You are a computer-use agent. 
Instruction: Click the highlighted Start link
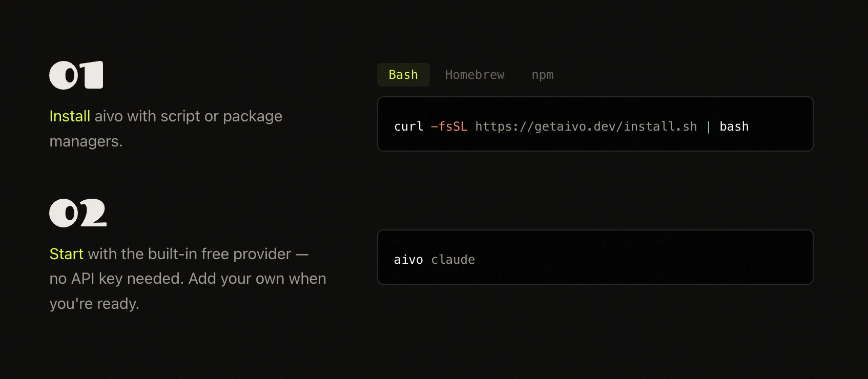(x=66, y=254)
